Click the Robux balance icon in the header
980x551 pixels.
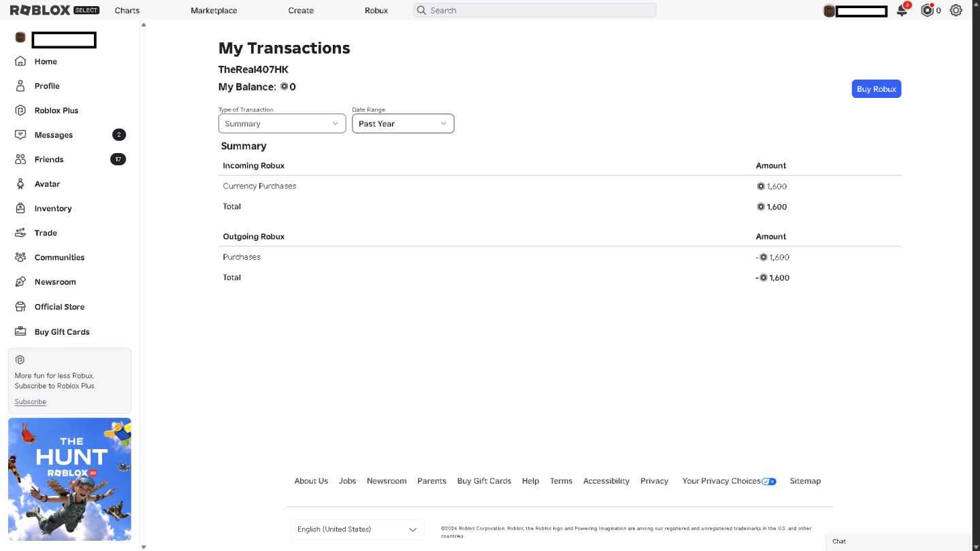(927, 10)
